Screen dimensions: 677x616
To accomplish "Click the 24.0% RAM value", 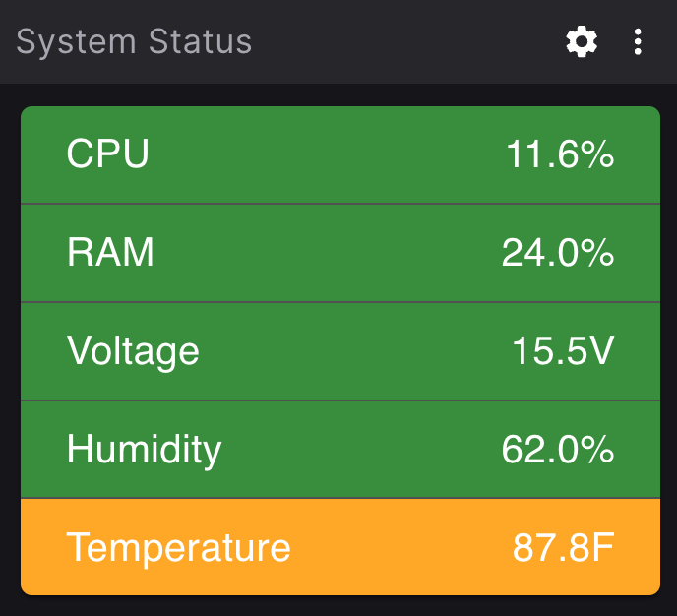I will [558, 254].
